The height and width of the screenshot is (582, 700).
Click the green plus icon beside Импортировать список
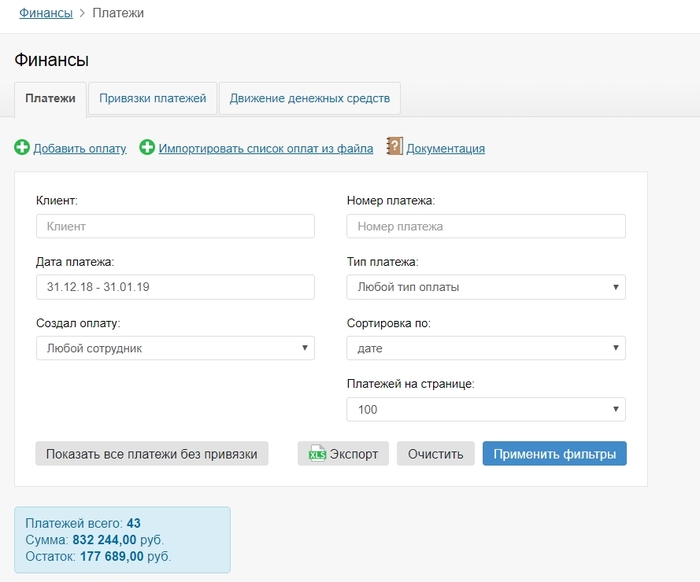pyautogui.click(x=147, y=148)
